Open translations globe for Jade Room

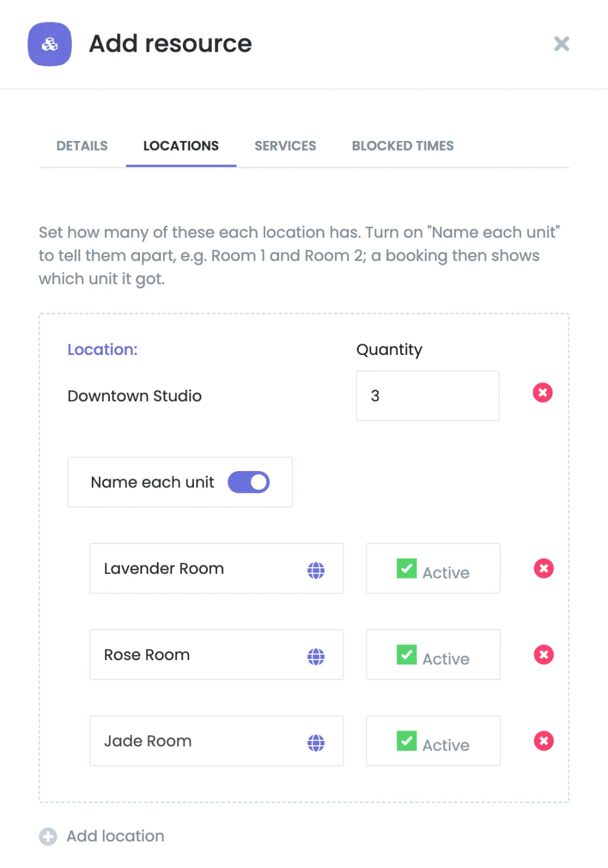coord(316,743)
